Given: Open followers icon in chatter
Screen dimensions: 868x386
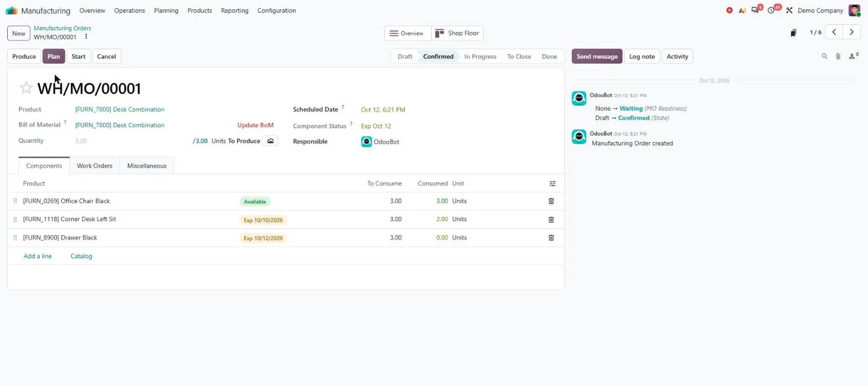Looking at the screenshot, I should click(854, 56).
